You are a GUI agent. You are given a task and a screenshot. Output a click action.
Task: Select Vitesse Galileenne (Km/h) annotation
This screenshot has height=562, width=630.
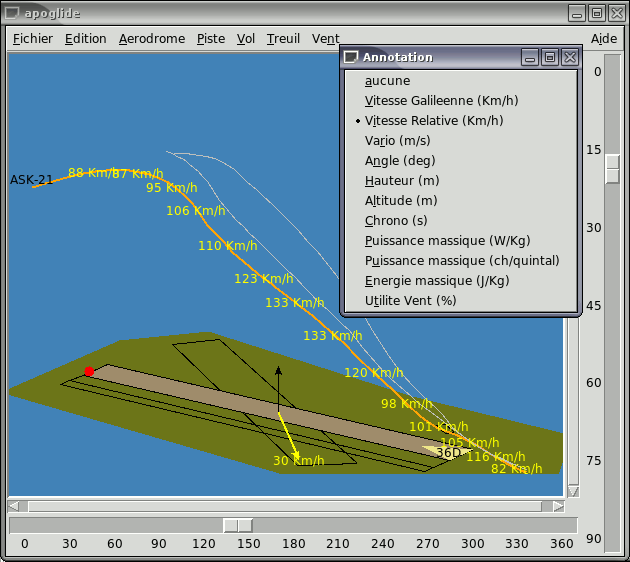pyautogui.click(x=441, y=101)
